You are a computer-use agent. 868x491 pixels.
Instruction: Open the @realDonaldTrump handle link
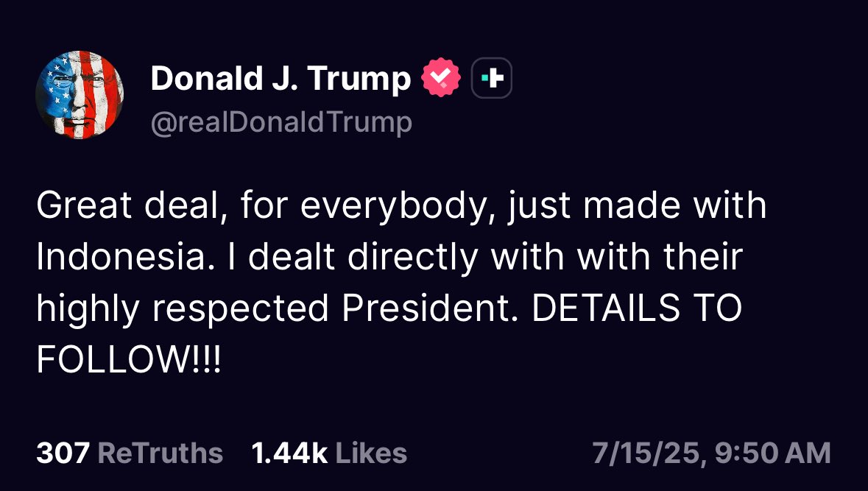point(281,122)
